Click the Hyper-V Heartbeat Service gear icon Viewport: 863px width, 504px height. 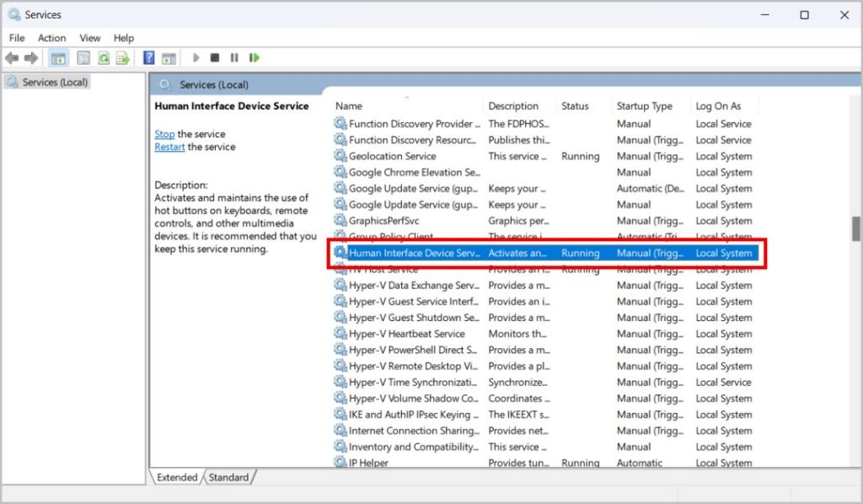[x=340, y=334]
